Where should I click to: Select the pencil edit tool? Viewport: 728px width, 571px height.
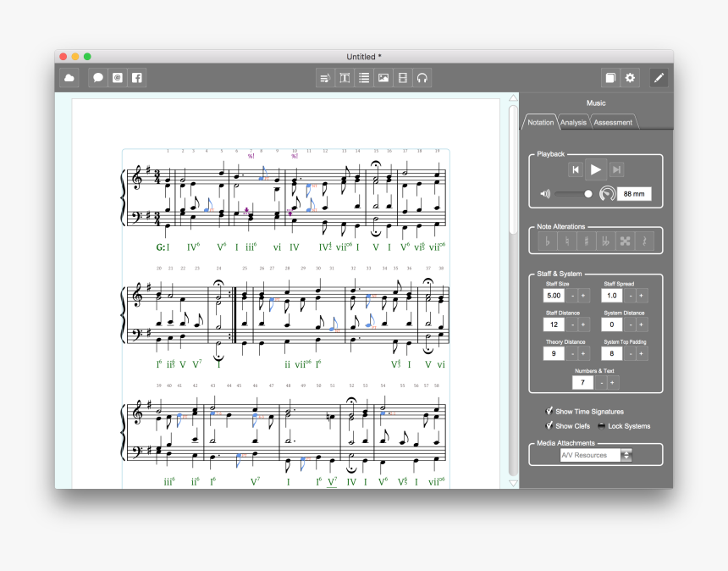[659, 77]
